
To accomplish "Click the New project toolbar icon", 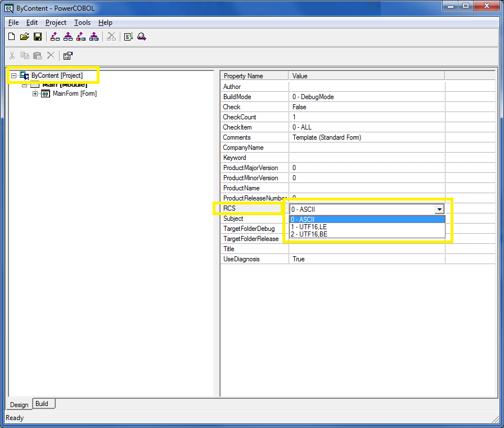I will [x=12, y=37].
